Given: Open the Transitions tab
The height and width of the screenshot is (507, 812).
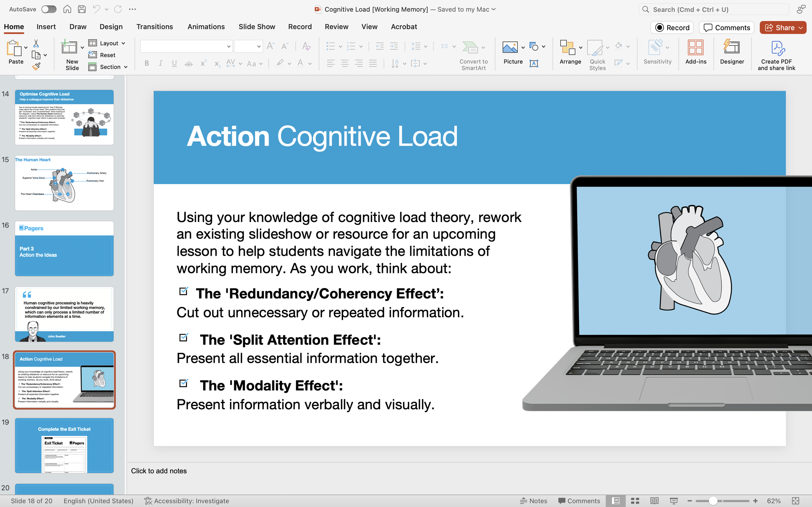Looking at the screenshot, I should coord(154,27).
